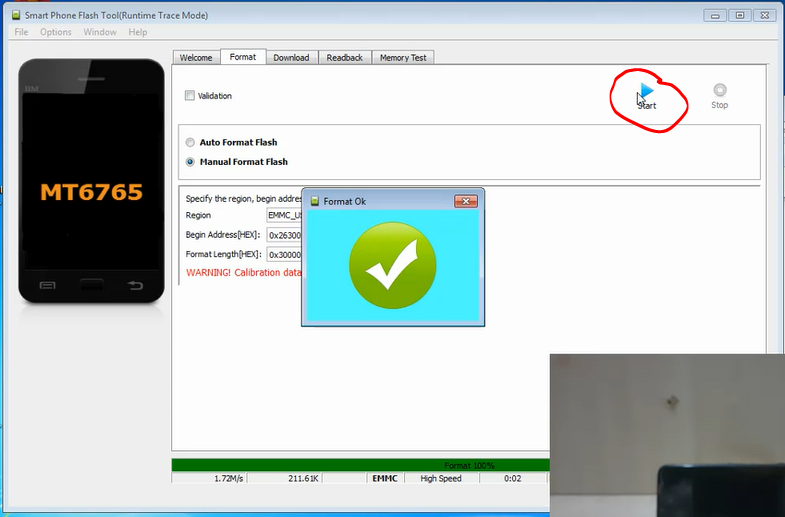785x517 pixels.
Task: Click the High Speed status entry
Action: click(x=441, y=478)
